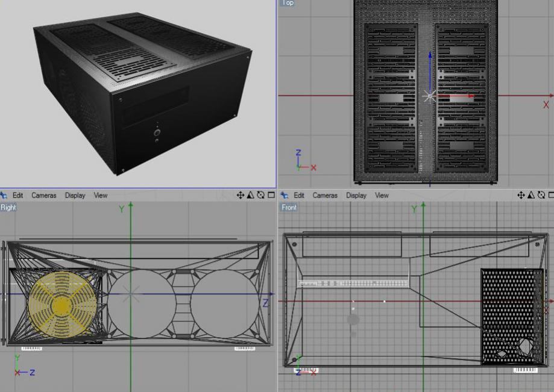Open the Display menu in the Front viewport
This screenshot has width=554, height=392.
click(356, 195)
